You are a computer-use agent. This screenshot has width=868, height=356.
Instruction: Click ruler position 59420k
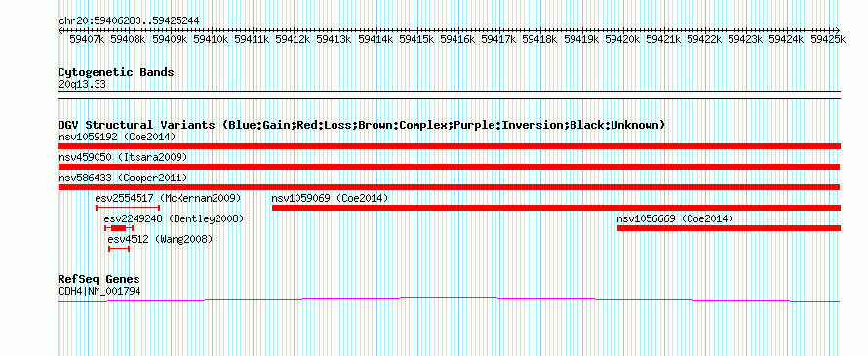622,39
